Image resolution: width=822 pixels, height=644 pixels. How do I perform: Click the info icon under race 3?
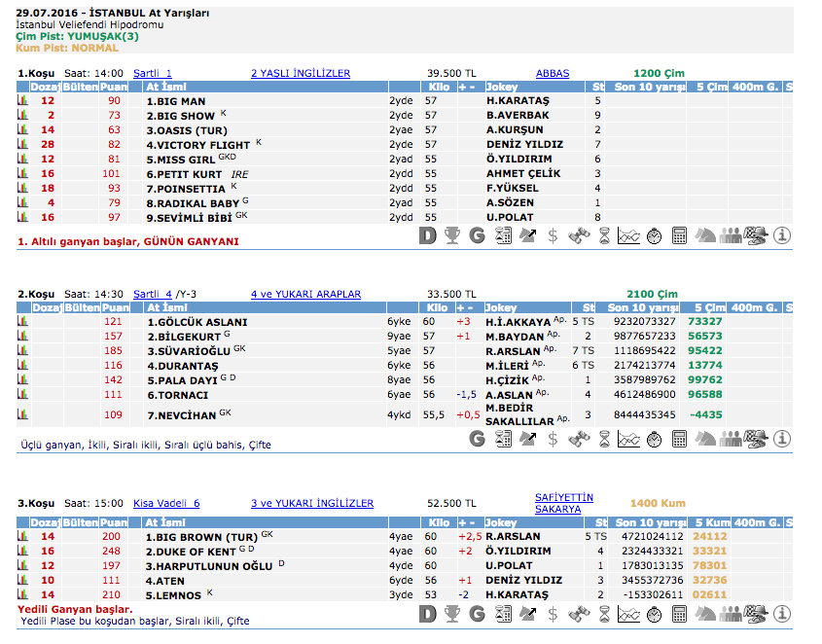[781, 615]
